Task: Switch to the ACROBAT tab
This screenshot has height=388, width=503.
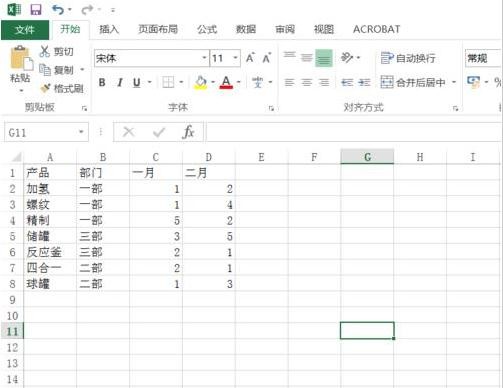Action: tap(376, 29)
